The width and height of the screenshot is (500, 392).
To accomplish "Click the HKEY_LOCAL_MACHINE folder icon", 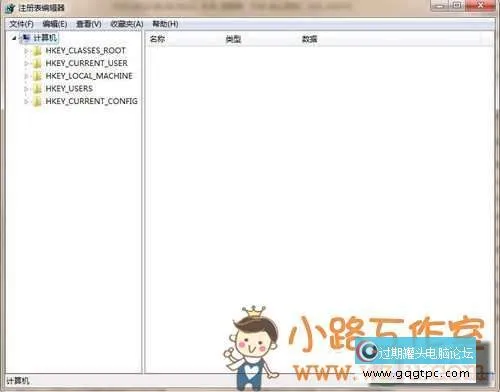I will [x=37, y=76].
